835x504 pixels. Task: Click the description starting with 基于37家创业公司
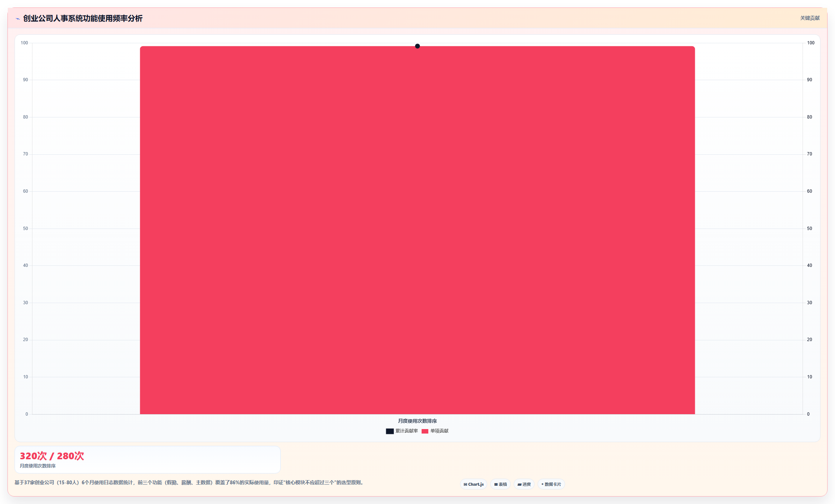189,482
